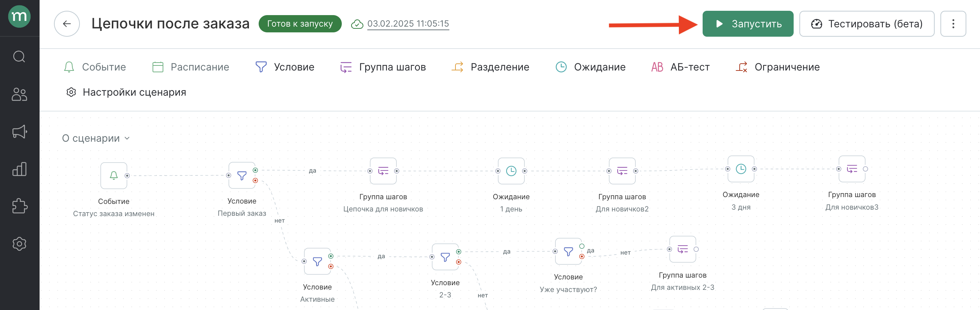
Task: Select the Цепочка для новичков step group node
Action: tap(383, 171)
